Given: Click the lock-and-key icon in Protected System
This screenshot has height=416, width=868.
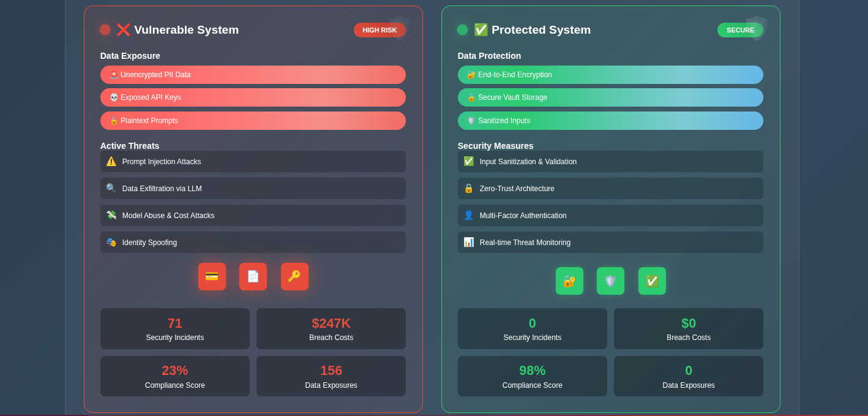Looking at the screenshot, I should point(569,281).
